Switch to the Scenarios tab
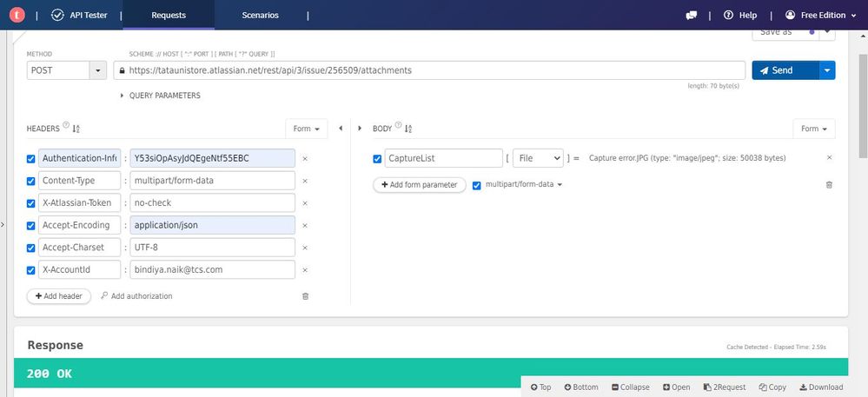 point(260,15)
